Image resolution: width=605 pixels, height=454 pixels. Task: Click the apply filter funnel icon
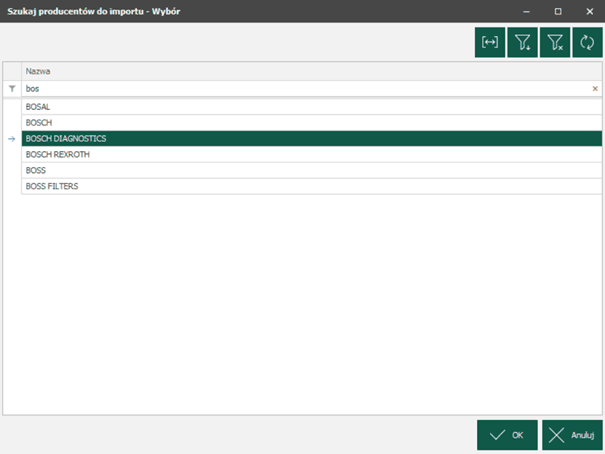pyautogui.click(x=522, y=42)
